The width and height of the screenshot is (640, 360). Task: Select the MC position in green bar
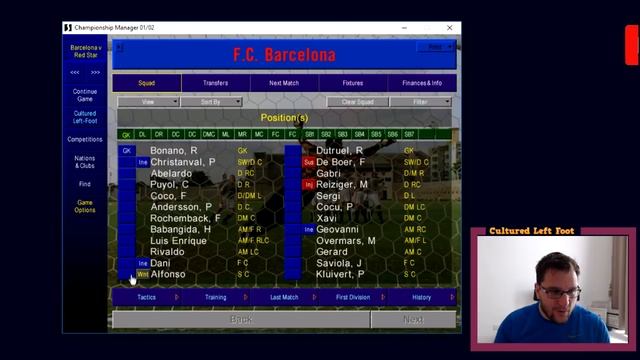(x=259, y=134)
